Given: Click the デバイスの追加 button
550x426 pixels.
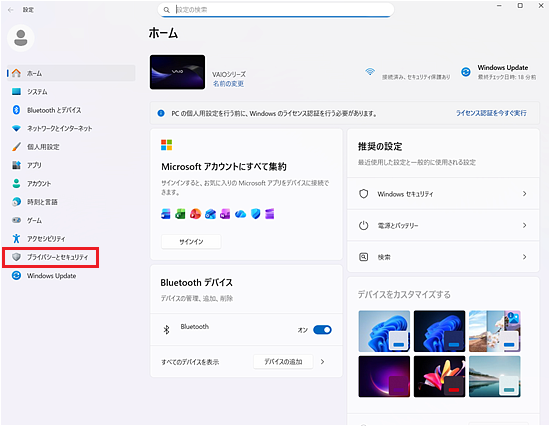Looking at the screenshot, I should 283,362.
